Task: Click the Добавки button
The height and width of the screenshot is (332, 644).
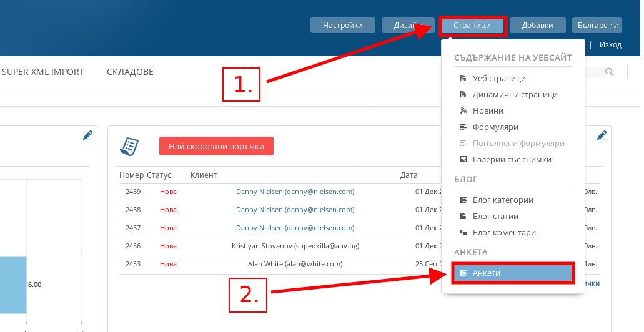Action: click(x=537, y=26)
